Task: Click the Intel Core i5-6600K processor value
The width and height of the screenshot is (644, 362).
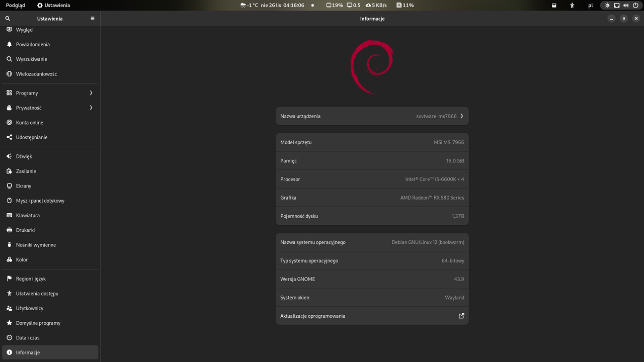Action: [435, 179]
